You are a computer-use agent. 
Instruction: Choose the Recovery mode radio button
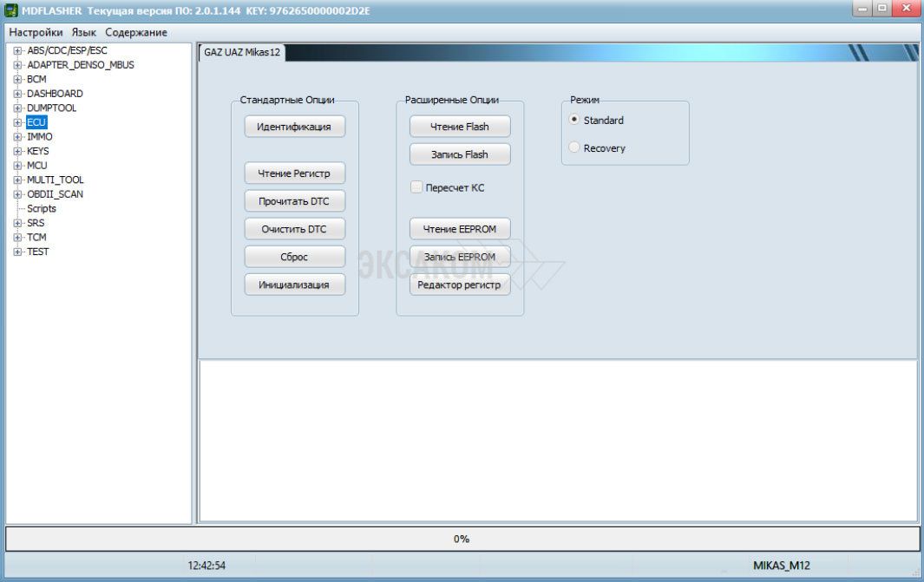pos(574,148)
